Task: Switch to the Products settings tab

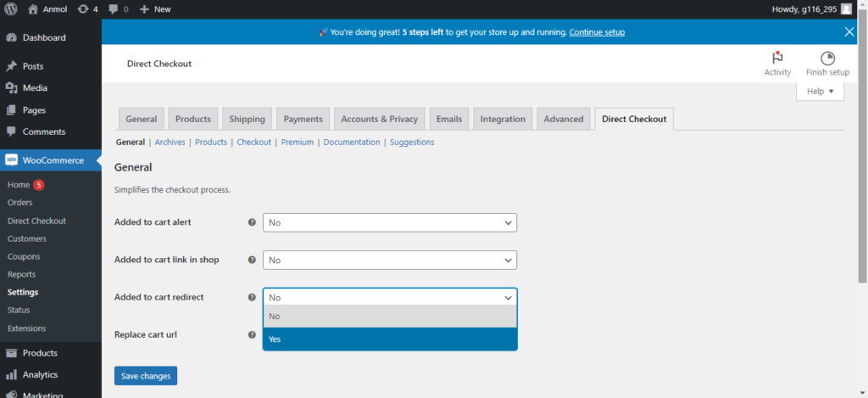Action: 193,119
